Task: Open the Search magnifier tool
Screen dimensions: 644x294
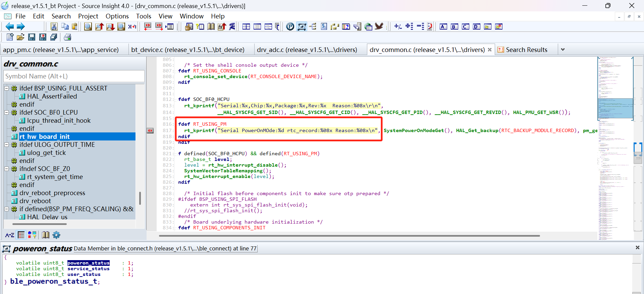Action: point(88,26)
